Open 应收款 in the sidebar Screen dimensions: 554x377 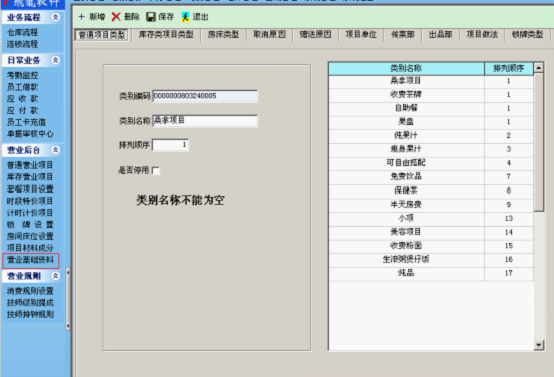[22, 99]
